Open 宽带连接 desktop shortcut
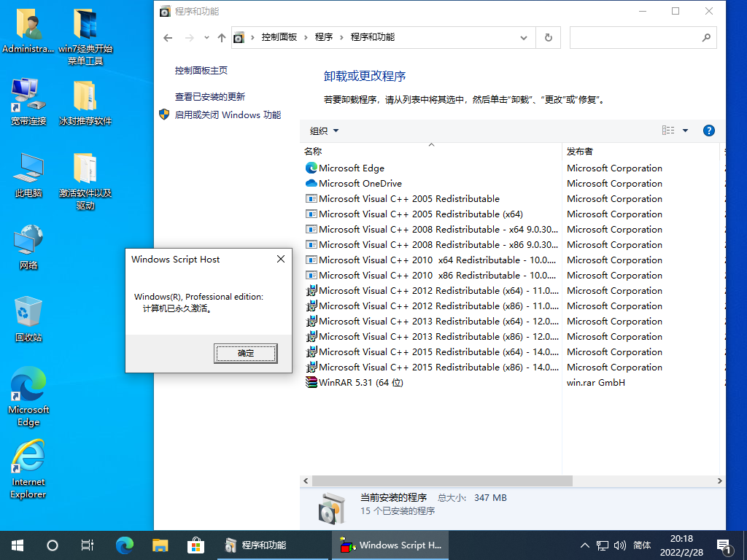Screen dimensions: 747x560 pos(28,102)
